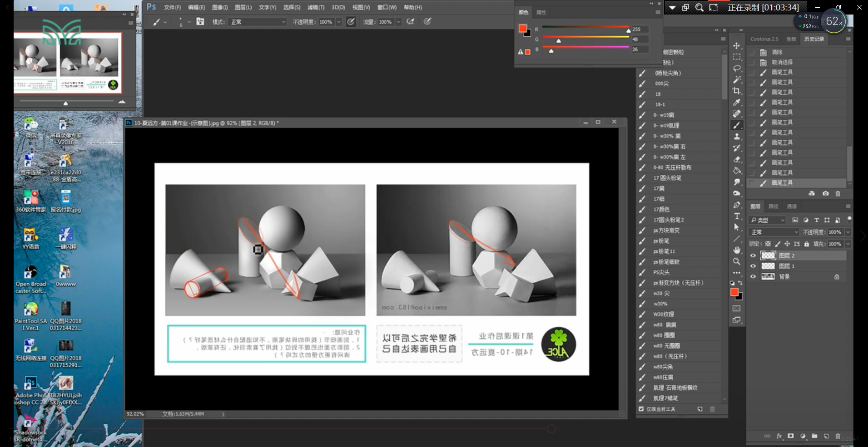Screen dimensions: 868x447
Task: Select the Zoom tool
Action: [x=737, y=261]
